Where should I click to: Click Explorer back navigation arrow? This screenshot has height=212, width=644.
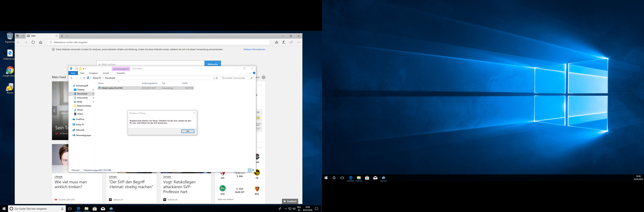72,78
